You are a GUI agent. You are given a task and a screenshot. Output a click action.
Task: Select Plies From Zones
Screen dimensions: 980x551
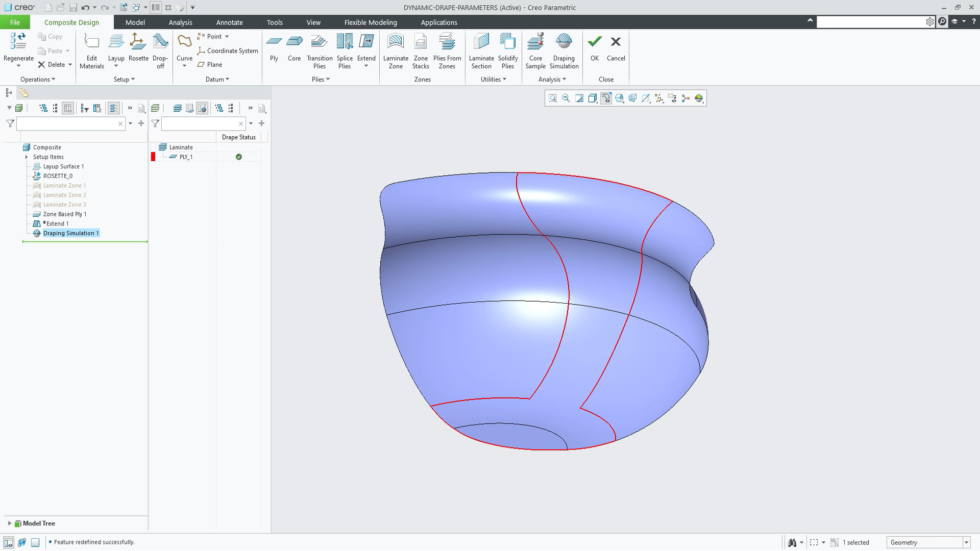447,51
